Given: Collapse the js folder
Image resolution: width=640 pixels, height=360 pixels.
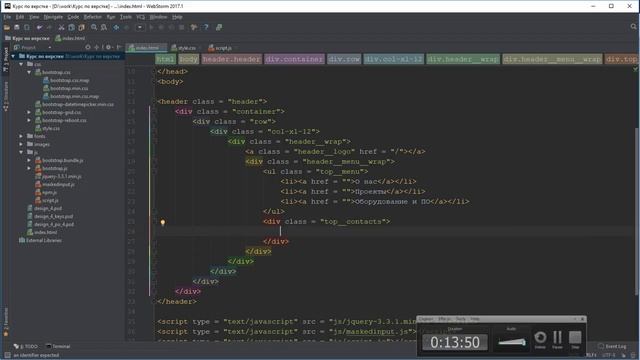Looking at the screenshot, I should pyautogui.click(x=21, y=152).
